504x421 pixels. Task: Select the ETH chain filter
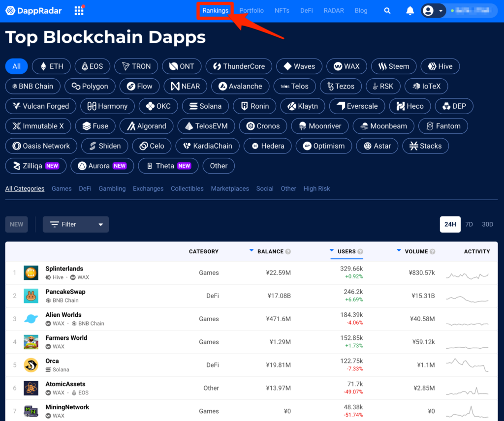51,66
